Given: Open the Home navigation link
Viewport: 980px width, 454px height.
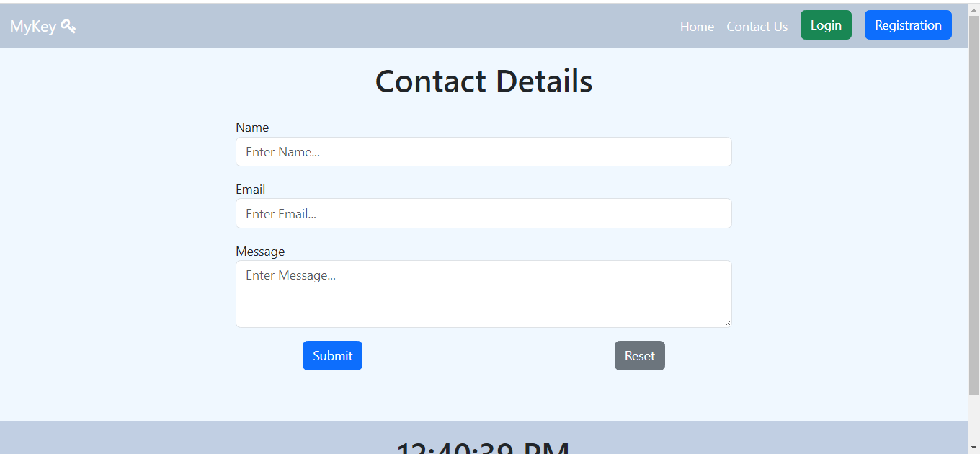Looking at the screenshot, I should point(697,26).
